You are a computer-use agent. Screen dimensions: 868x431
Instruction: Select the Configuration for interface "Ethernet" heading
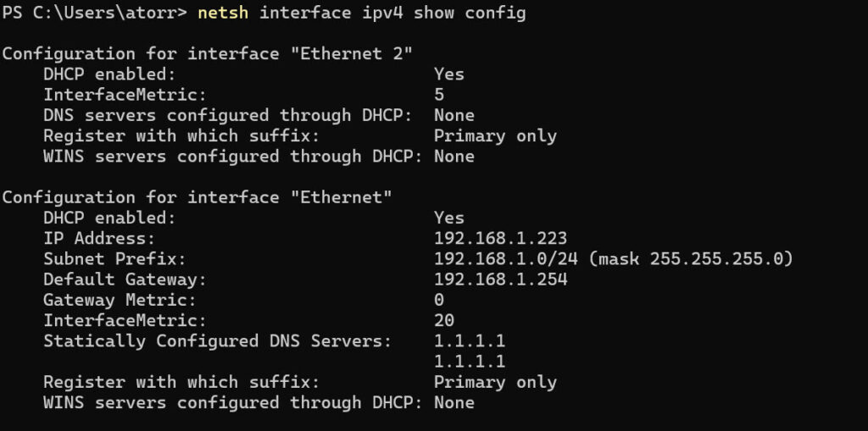click(x=197, y=197)
